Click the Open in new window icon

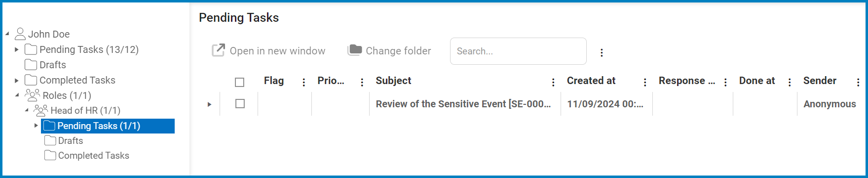point(218,50)
